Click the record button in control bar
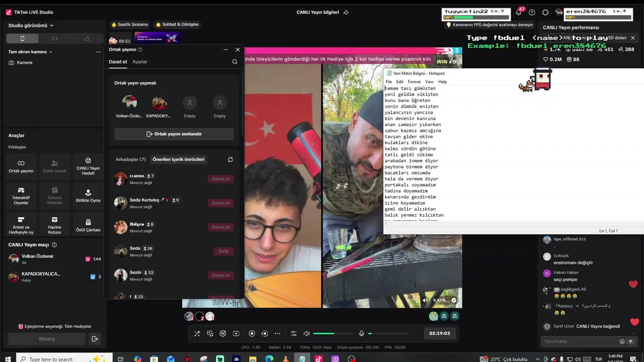 (x=252, y=333)
